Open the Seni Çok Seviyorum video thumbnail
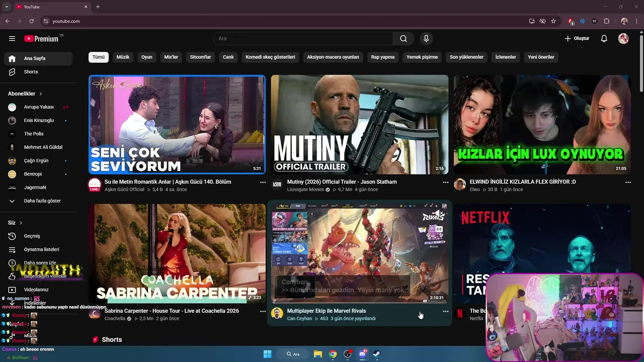The height and width of the screenshot is (362, 644). [x=177, y=125]
